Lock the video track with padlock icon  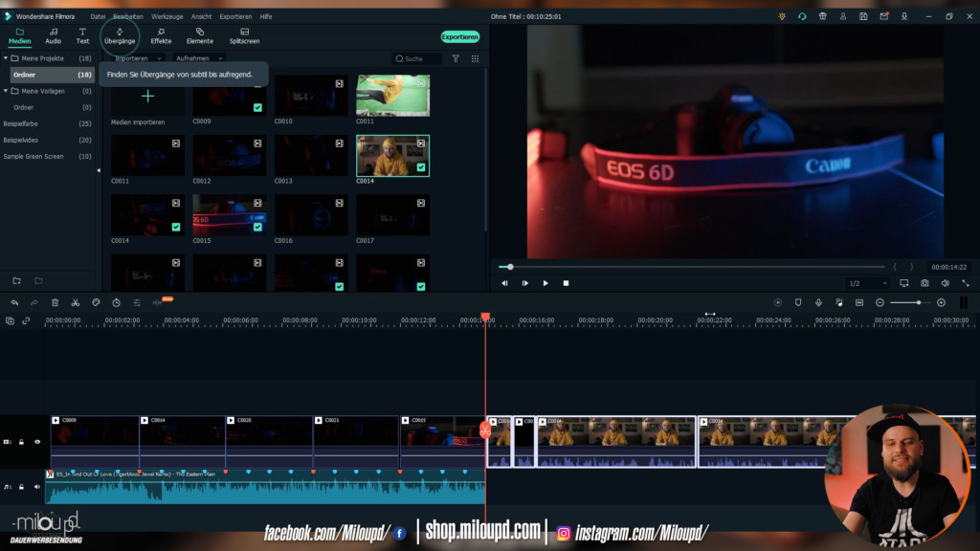coord(21,442)
